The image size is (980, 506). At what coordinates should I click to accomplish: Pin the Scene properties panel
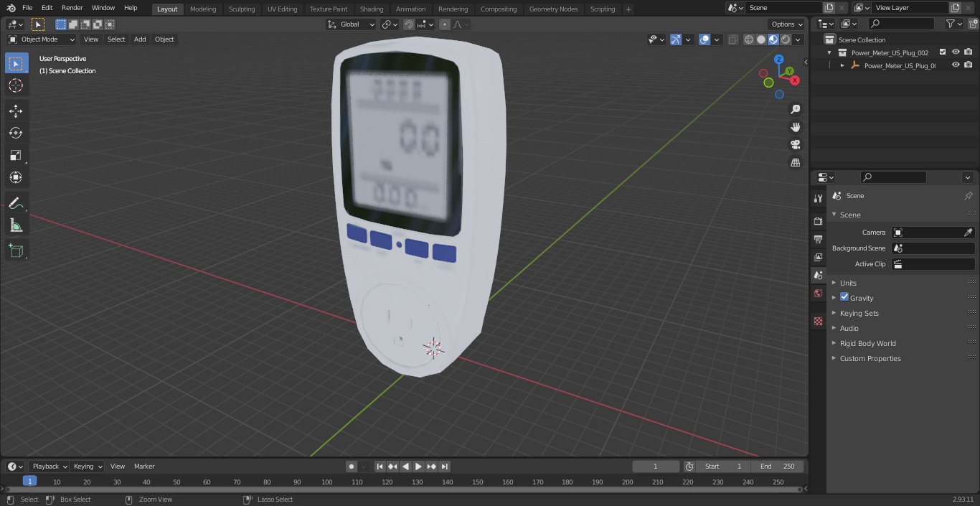(x=968, y=196)
